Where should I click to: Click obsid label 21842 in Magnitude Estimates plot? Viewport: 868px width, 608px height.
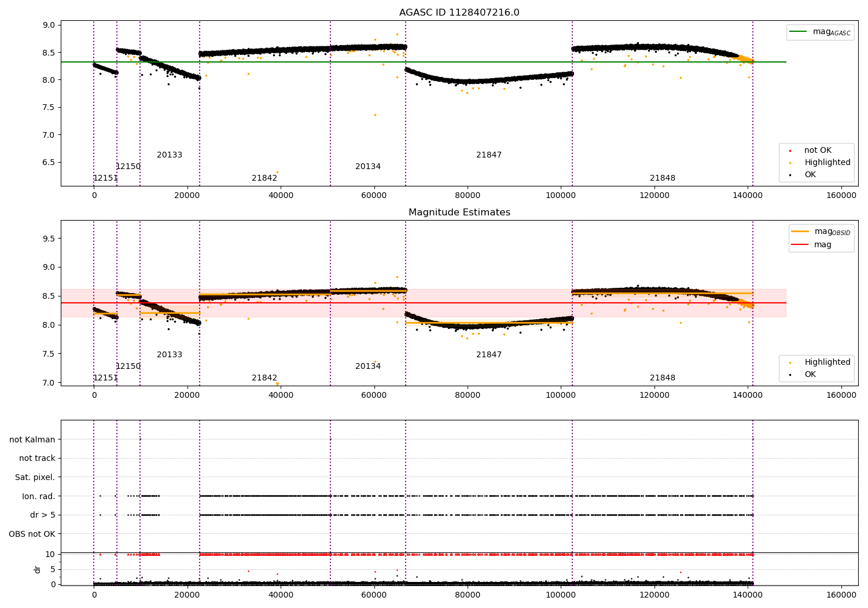[x=264, y=378]
